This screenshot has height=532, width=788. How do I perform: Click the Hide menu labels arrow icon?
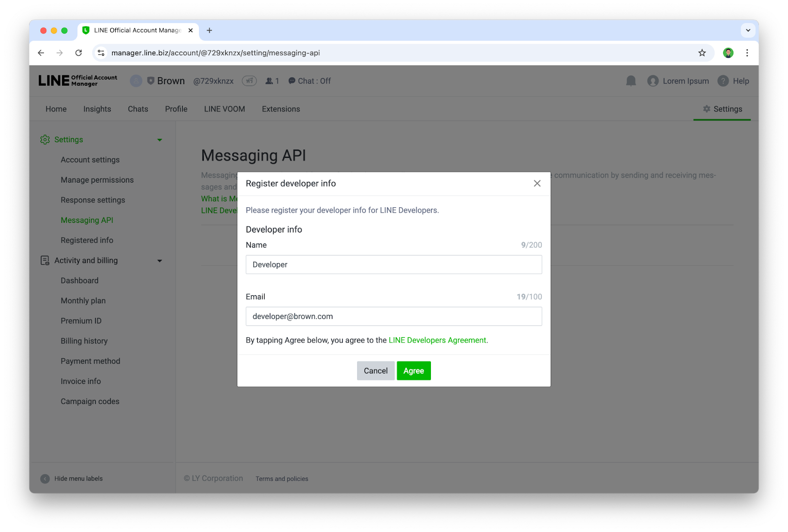pos(45,478)
